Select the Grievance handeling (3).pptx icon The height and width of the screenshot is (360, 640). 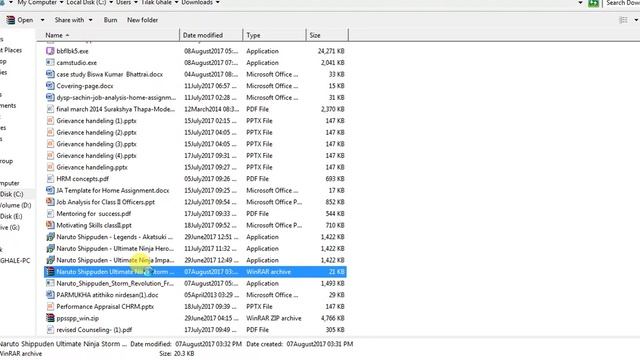(x=50, y=144)
